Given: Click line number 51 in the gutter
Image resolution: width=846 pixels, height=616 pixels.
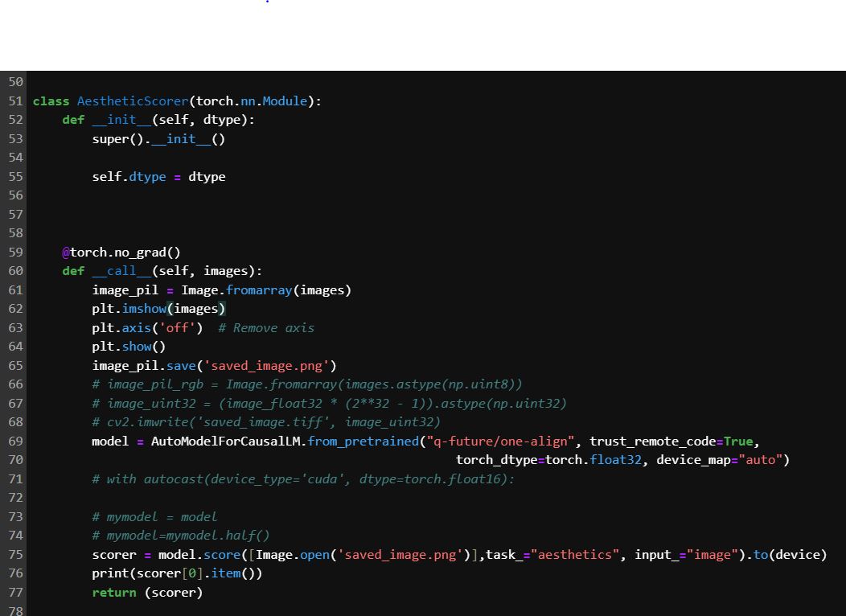Looking at the screenshot, I should click(16, 101).
